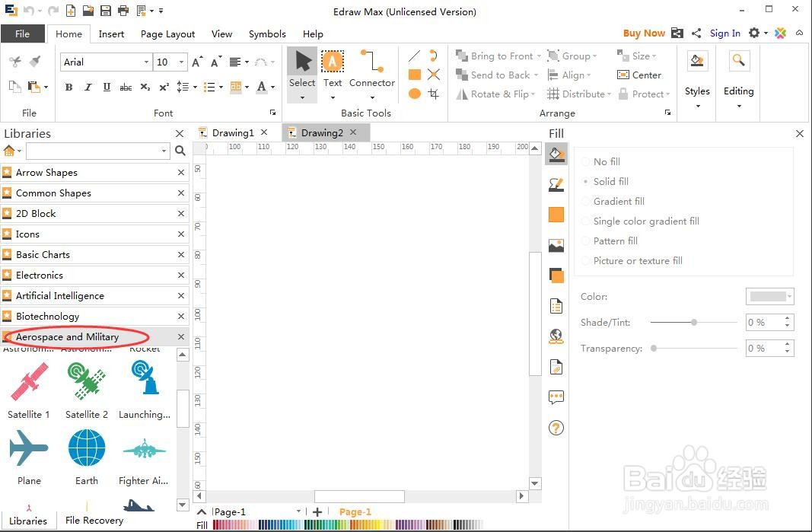Adjust the Shade/Tint slider handle
The image size is (812, 532).
tap(694, 322)
